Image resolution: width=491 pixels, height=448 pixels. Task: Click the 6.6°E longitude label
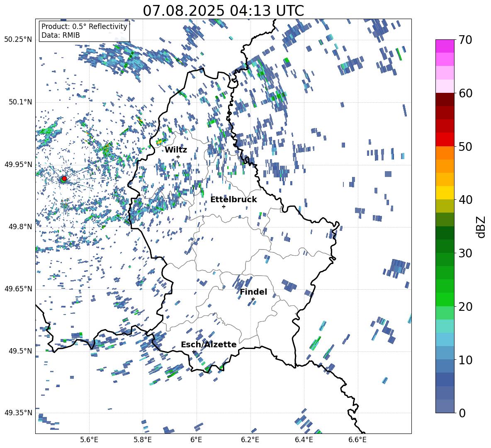point(357,440)
